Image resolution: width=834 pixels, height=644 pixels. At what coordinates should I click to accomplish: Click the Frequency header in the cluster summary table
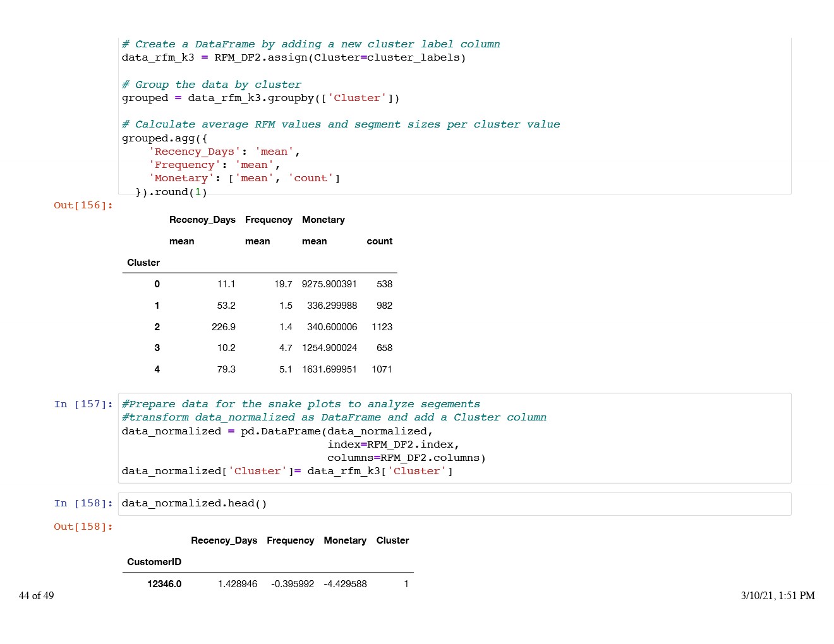(269, 220)
